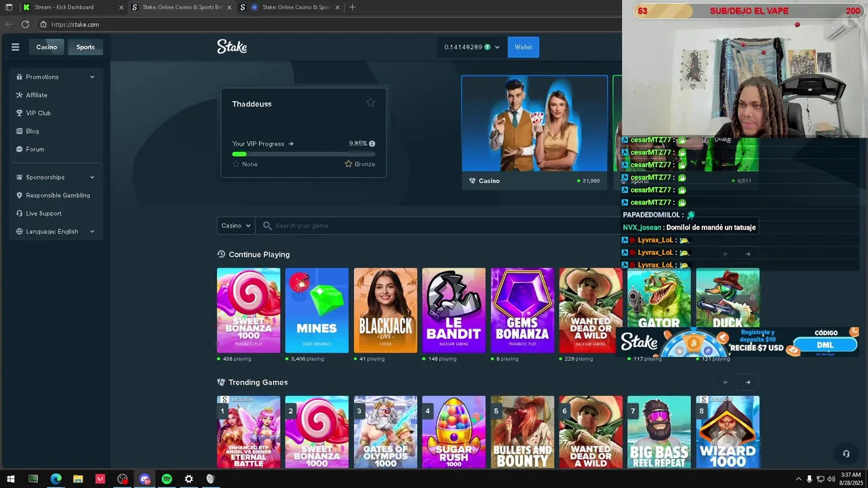The height and width of the screenshot is (488, 868).
Task: Open Sugar Rush 1000 tile
Action: [454, 432]
